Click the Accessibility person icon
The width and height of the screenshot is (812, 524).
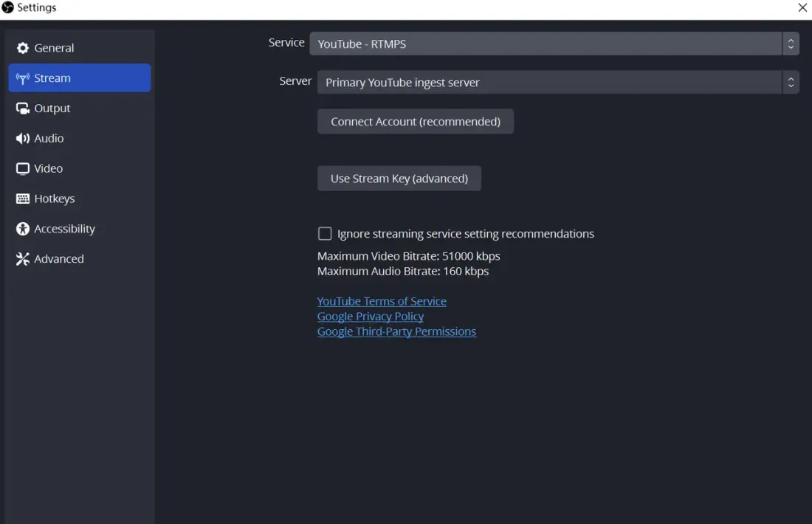(x=22, y=229)
